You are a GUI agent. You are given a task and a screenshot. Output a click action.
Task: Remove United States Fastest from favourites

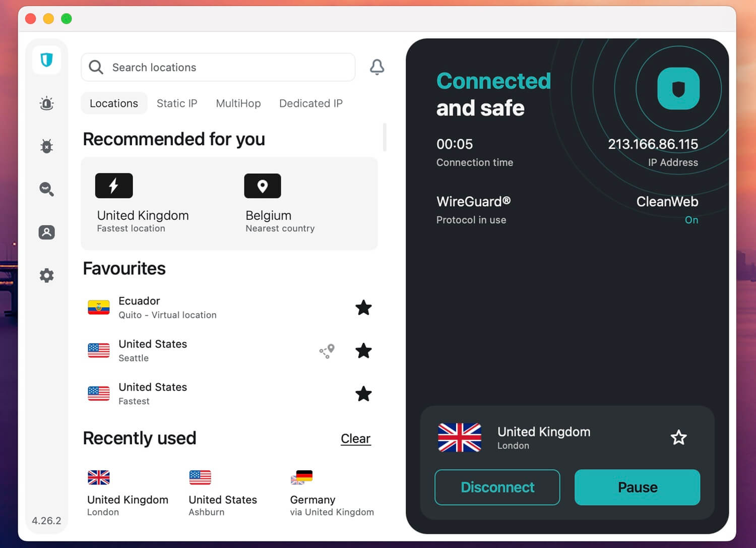click(x=363, y=394)
